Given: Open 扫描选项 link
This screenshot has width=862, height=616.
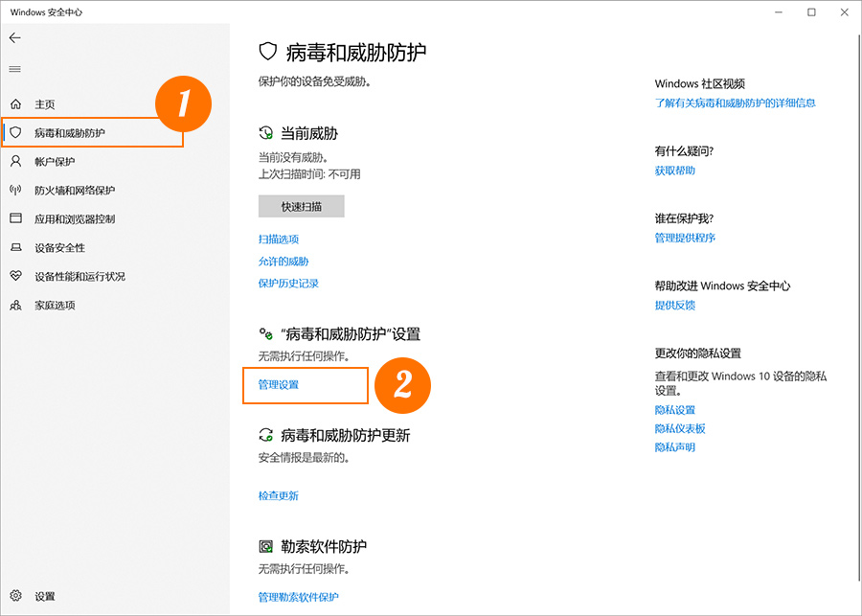Looking at the screenshot, I should (x=279, y=240).
